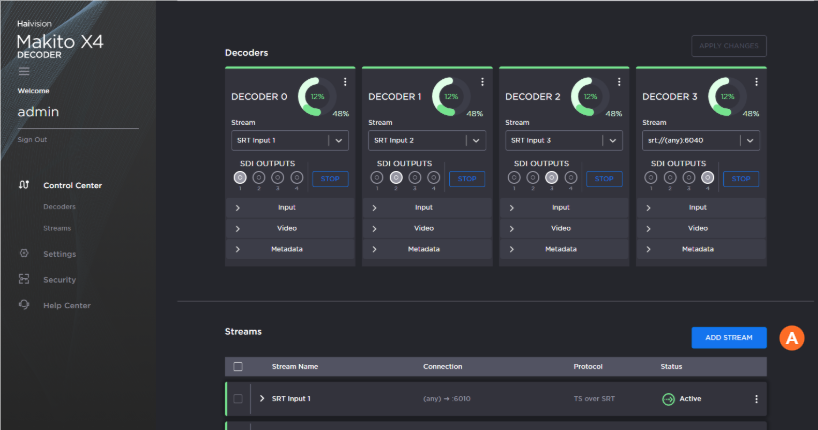Toggle SDI output 3 on Decoder 2
This screenshot has width=818, height=430.
coord(551,178)
